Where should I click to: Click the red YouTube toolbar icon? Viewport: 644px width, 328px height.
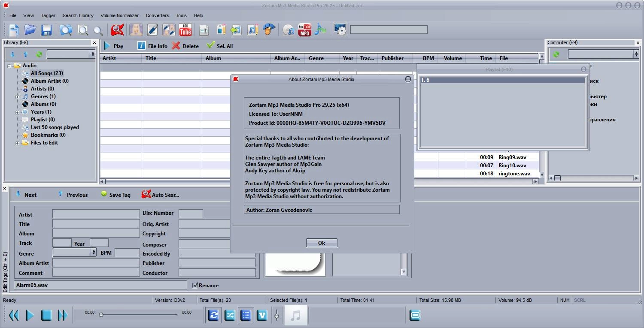pyautogui.click(x=185, y=30)
